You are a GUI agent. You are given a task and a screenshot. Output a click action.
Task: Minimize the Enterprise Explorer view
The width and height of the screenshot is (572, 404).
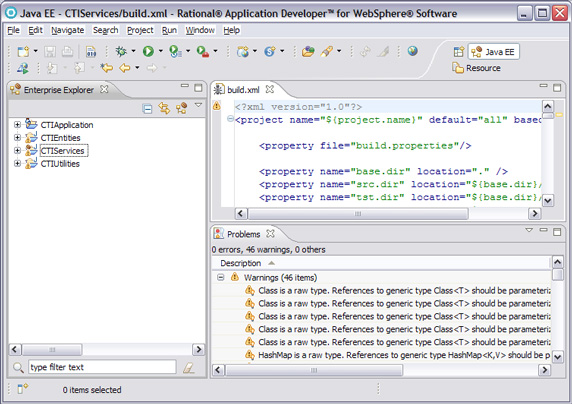(x=185, y=86)
